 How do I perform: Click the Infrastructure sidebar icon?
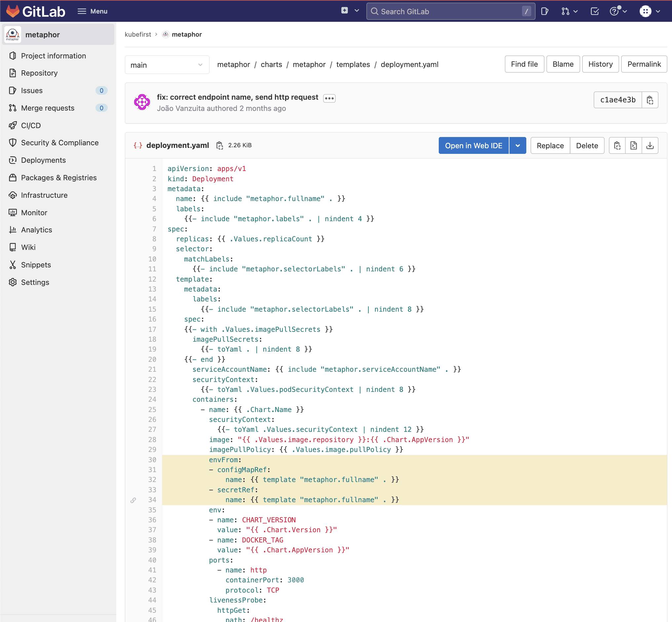(13, 195)
